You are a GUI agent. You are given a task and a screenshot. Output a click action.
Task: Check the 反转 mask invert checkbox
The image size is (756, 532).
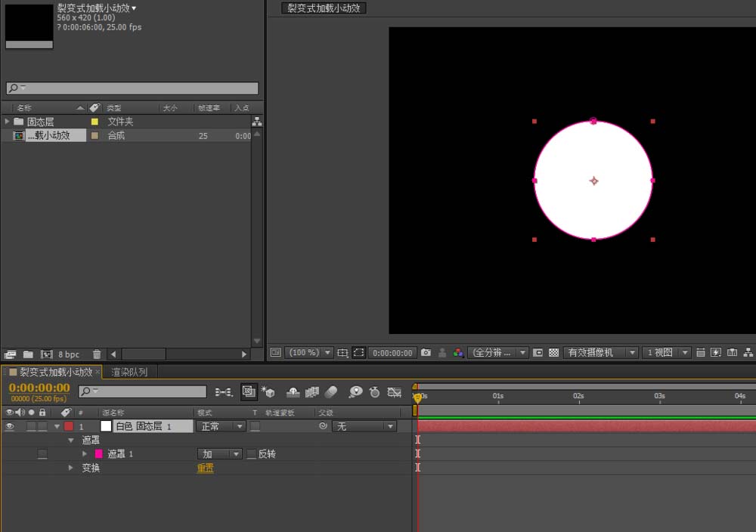click(252, 454)
